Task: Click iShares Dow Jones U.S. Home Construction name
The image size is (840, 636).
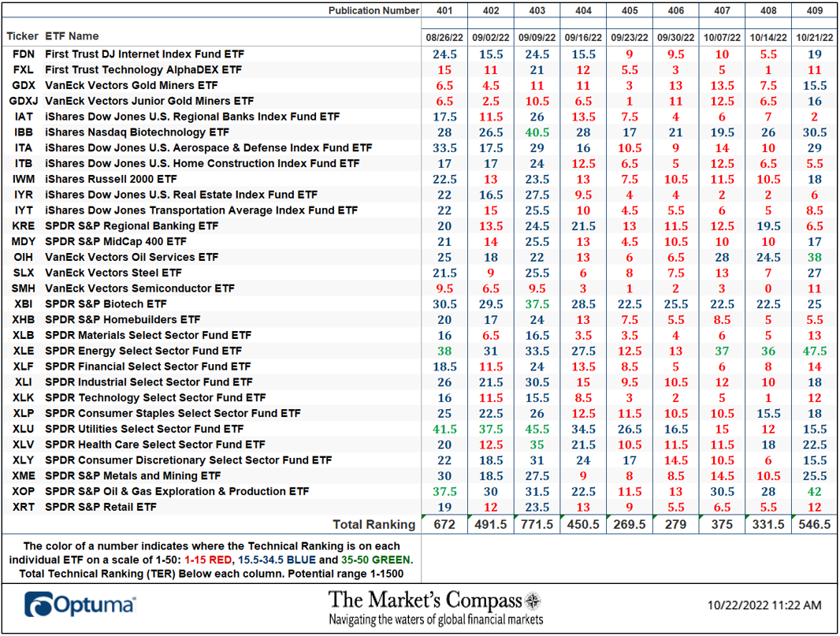Action: (x=202, y=163)
